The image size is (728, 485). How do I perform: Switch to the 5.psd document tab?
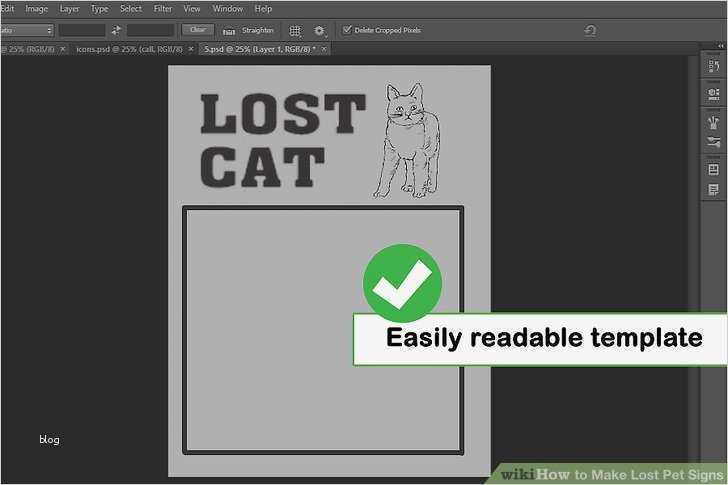260,49
